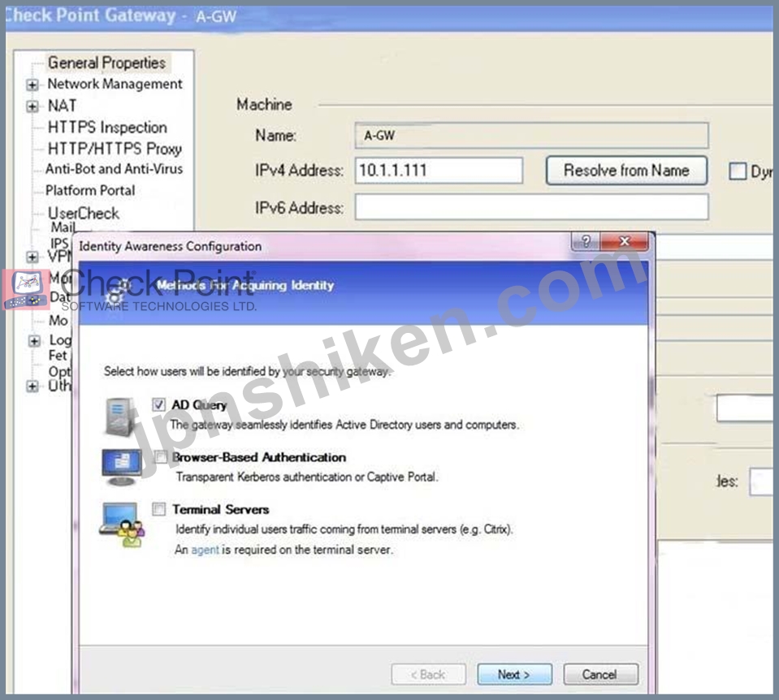Screen dimensions: 779x700
Task: Expand the Logs tree node
Action: (34, 341)
